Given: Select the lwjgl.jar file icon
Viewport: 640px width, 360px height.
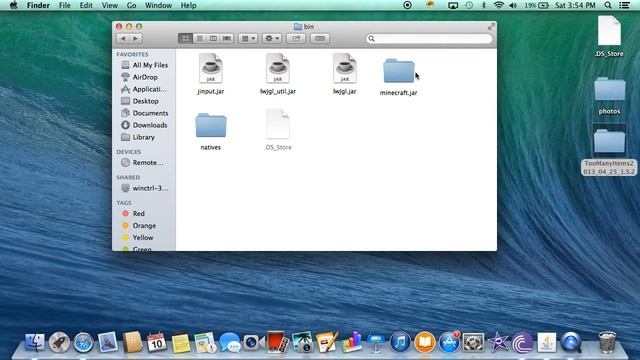Looking at the screenshot, I should point(344,68).
